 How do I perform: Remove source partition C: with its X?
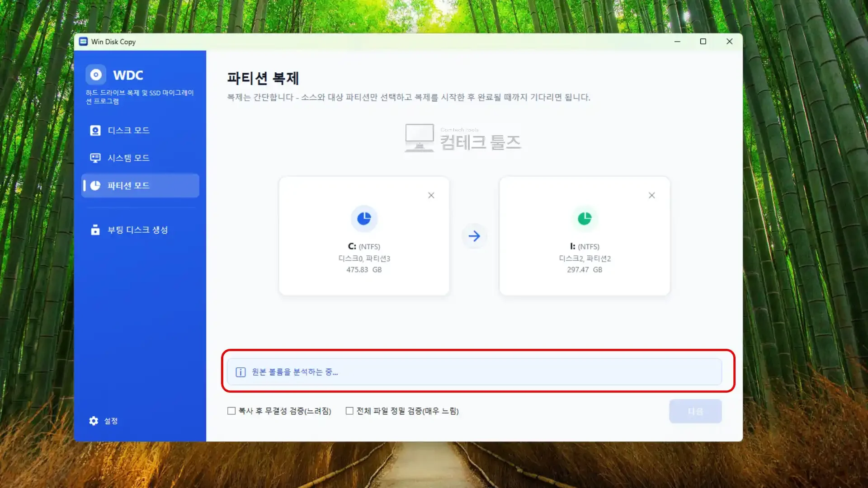click(x=431, y=195)
